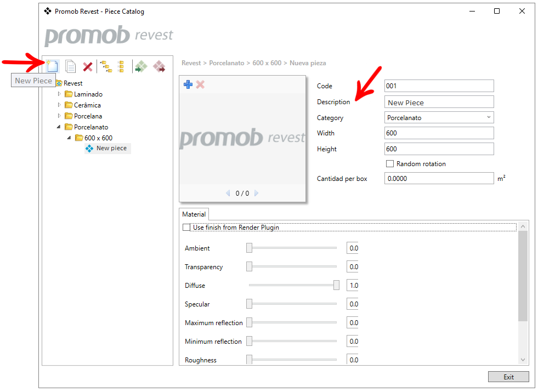Go to next image arrow
The image size is (538, 392).
pos(256,193)
